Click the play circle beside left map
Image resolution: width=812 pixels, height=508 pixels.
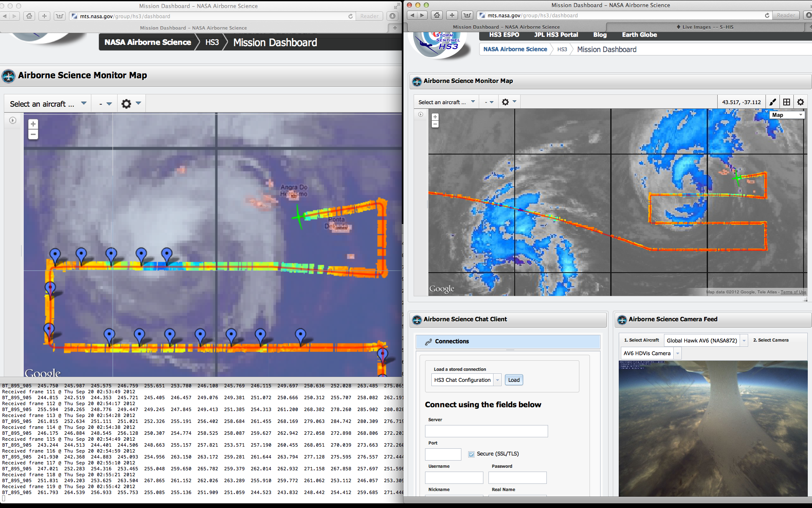coord(13,121)
